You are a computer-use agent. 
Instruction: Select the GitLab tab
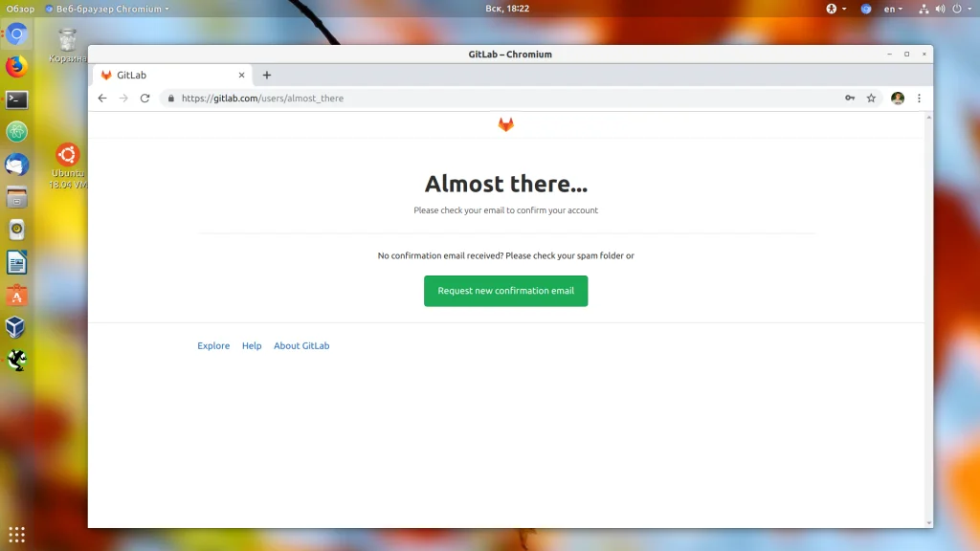point(172,75)
